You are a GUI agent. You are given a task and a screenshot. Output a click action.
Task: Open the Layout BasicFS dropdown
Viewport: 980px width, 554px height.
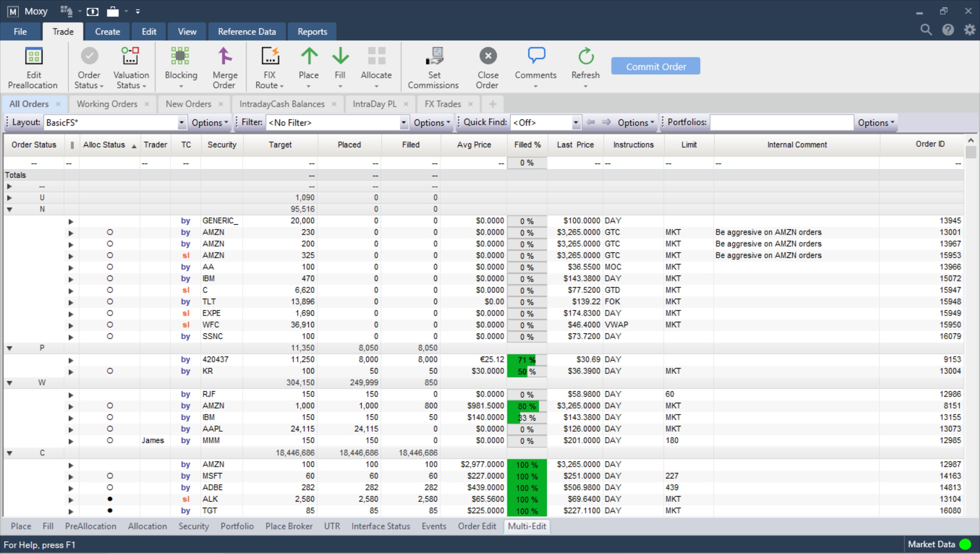tap(181, 123)
